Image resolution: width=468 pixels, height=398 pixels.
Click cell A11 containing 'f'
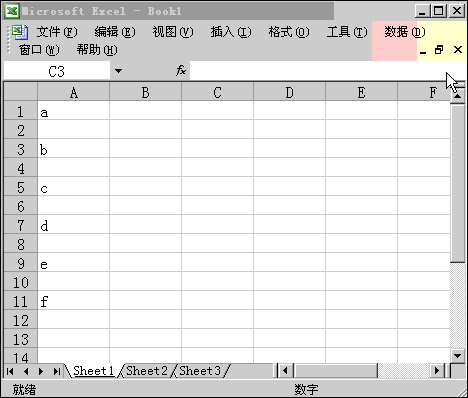(x=74, y=301)
